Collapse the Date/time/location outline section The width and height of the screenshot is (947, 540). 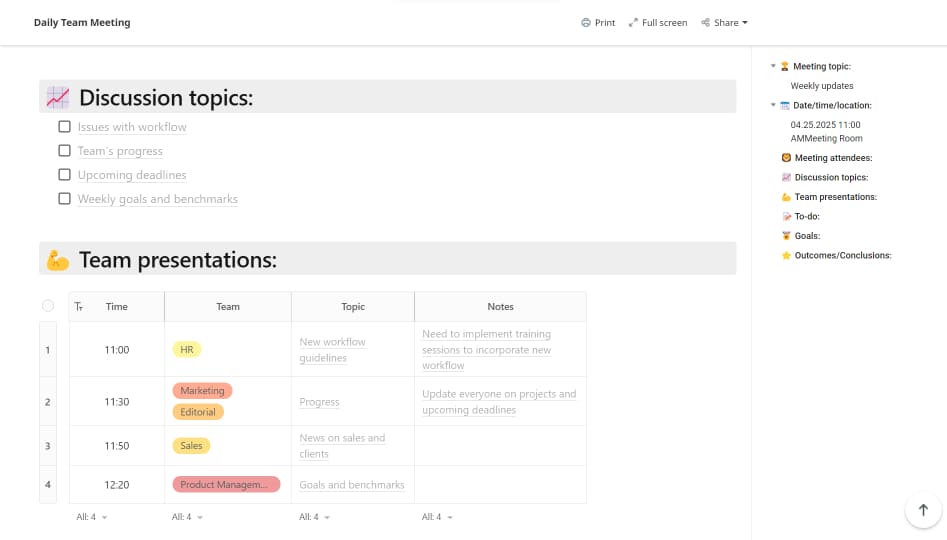tap(773, 105)
